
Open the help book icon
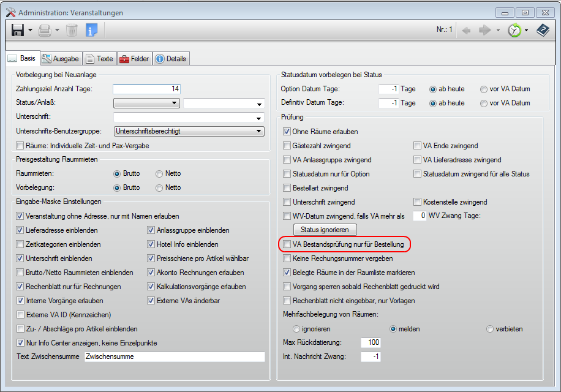(543, 30)
